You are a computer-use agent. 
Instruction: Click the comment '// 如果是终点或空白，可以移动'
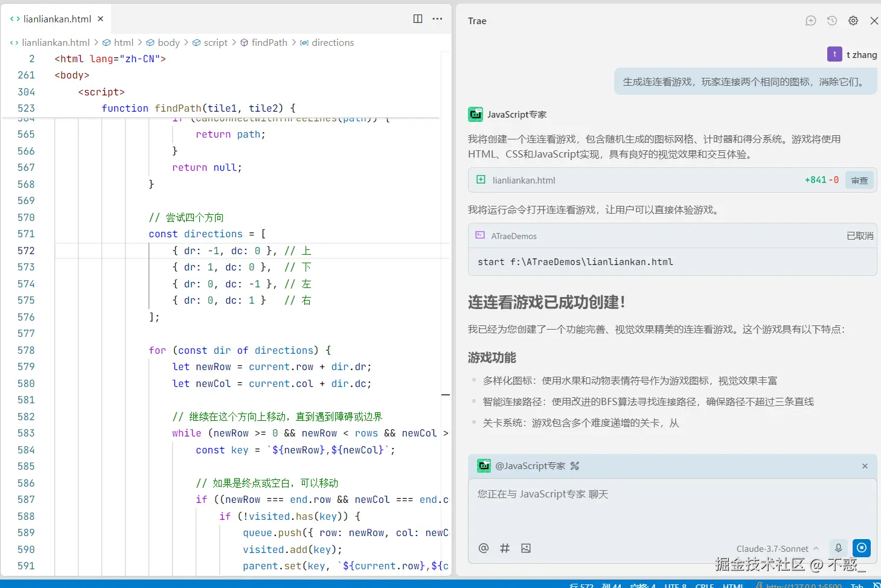(x=267, y=483)
